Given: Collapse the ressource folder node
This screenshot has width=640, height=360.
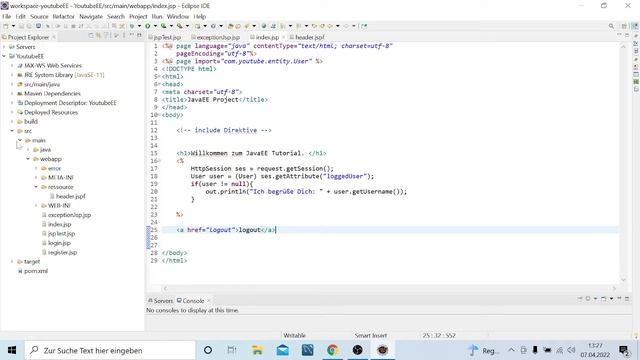Looking at the screenshot, I should (x=36, y=187).
